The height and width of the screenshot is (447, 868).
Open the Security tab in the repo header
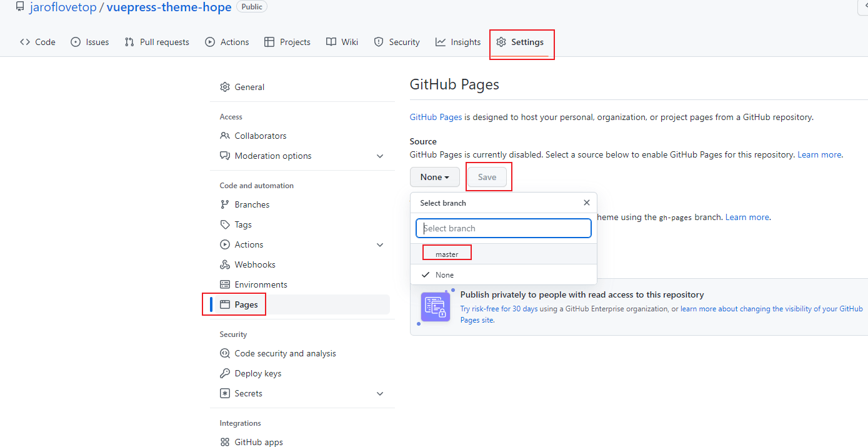pyautogui.click(x=397, y=42)
